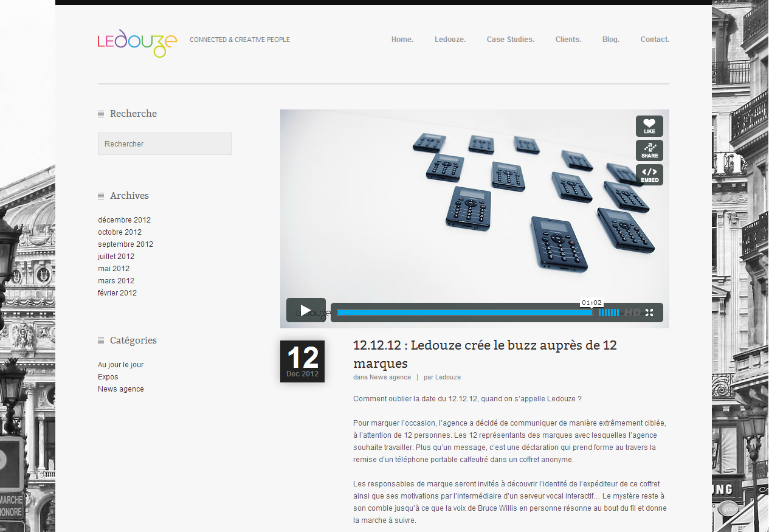Open the octobre 2012 archive
The height and width of the screenshot is (532, 769).
point(120,232)
